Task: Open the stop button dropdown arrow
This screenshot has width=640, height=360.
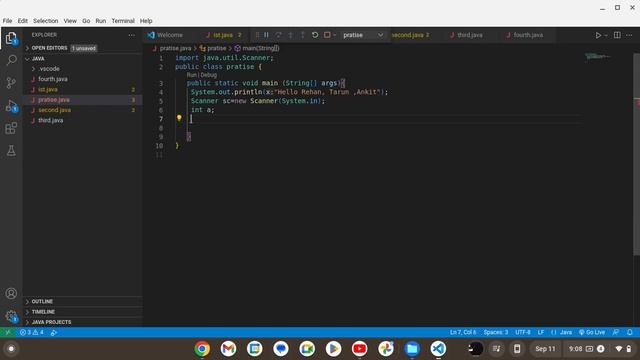Action: tap(335, 36)
